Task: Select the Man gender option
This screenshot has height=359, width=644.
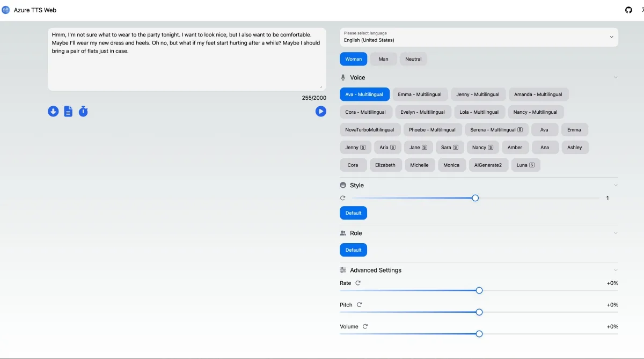Action: point(383,59)
